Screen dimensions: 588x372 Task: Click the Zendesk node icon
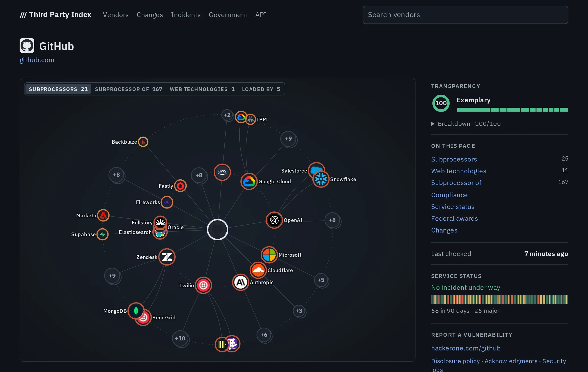click(167, 257)
